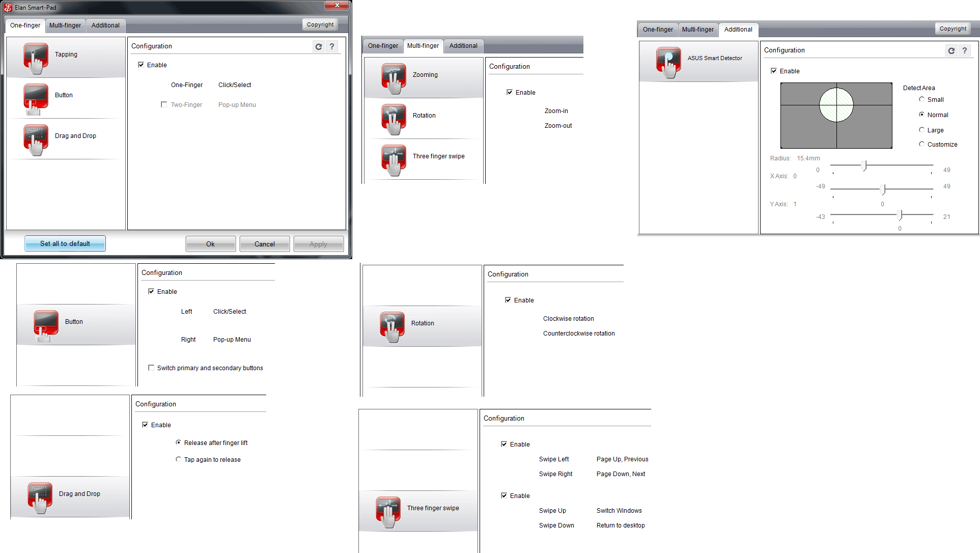Switch to the Multi-finger tab
Viewport: 980px width, 553px height.
(x=65, y=25)
